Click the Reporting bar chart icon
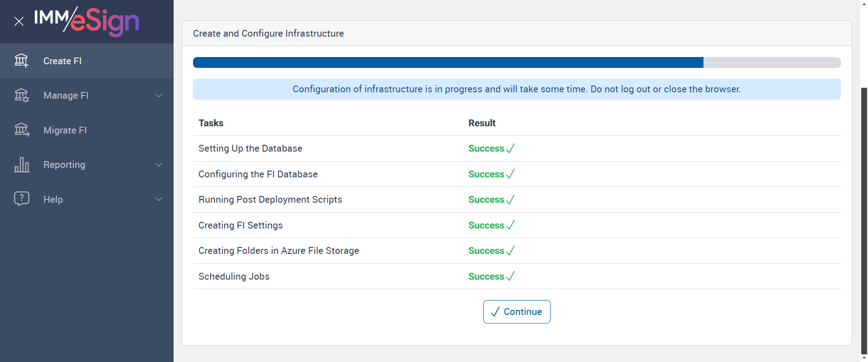Viewport: 868px width, 362px height. click(x=21, y=165)
